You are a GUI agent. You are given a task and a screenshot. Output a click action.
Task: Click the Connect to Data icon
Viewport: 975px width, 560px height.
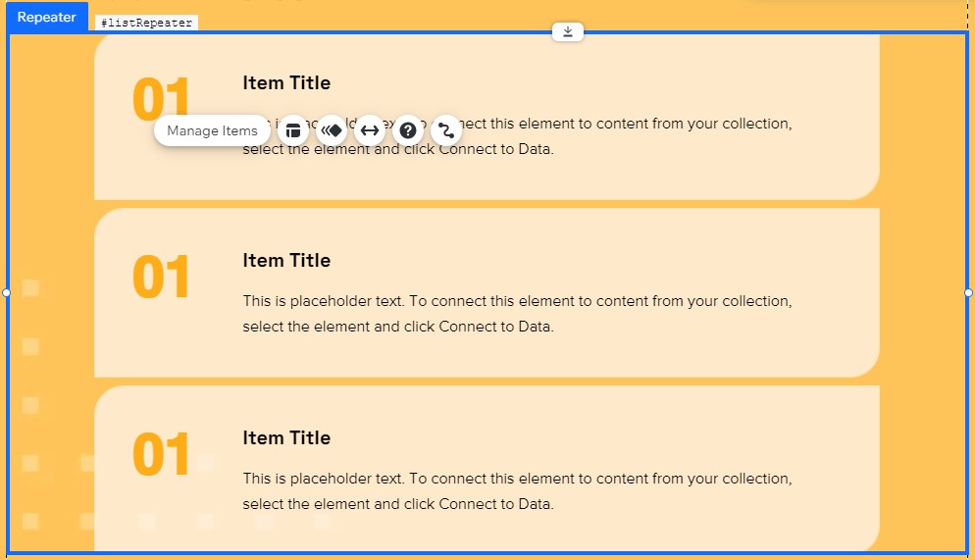point(446,130)
